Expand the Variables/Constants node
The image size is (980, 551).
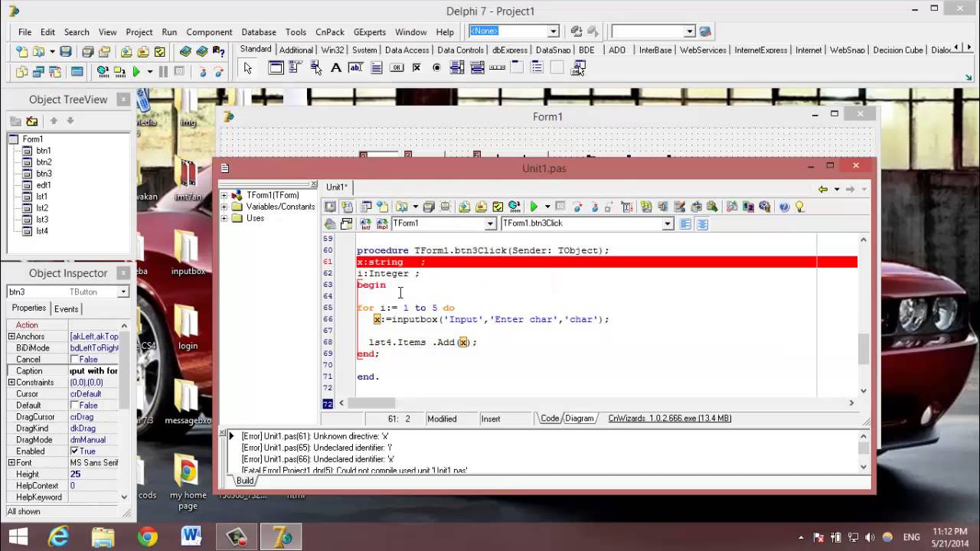coord(224,207)
